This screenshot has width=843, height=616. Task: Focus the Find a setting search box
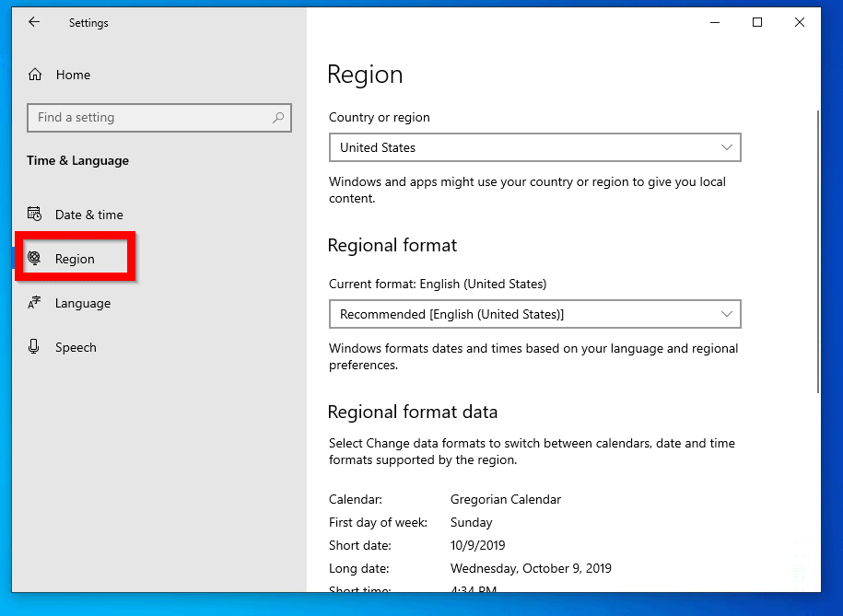coord(159,117)
